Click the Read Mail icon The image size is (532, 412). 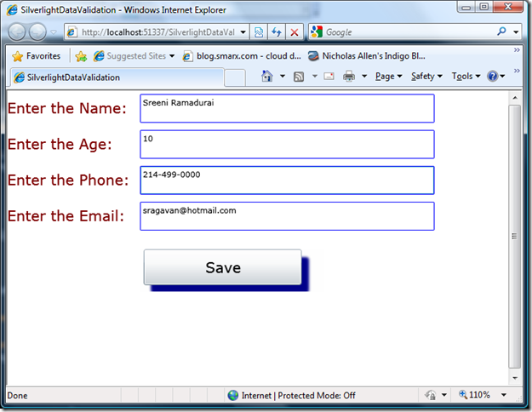pos(329,77)
